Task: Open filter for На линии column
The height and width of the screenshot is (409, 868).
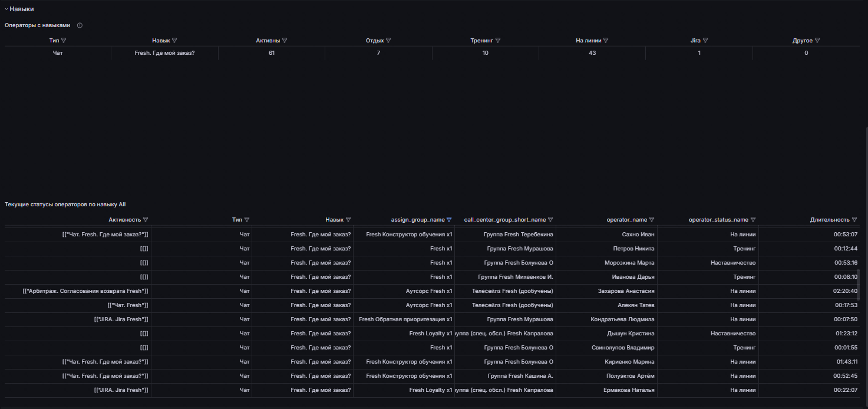Action: [606, 41]
